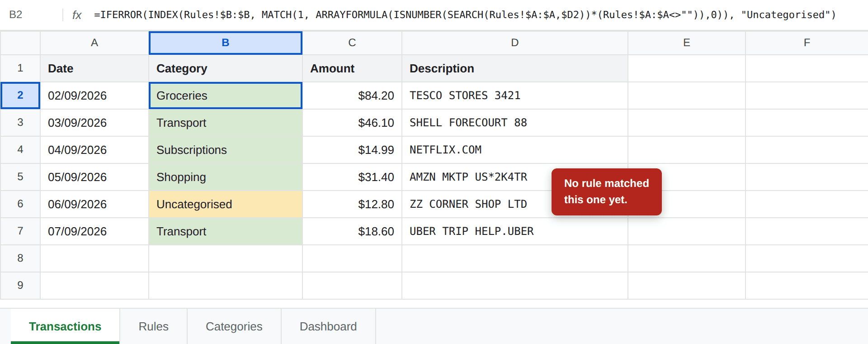Select the Transport cell for UBER TRIP
The height and width of the screenshot is (344, 868).
coord(226,231)
